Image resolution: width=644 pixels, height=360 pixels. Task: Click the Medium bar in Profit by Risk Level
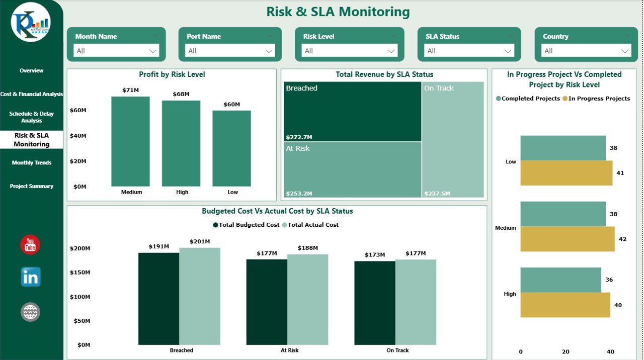[x=131, y=141]
